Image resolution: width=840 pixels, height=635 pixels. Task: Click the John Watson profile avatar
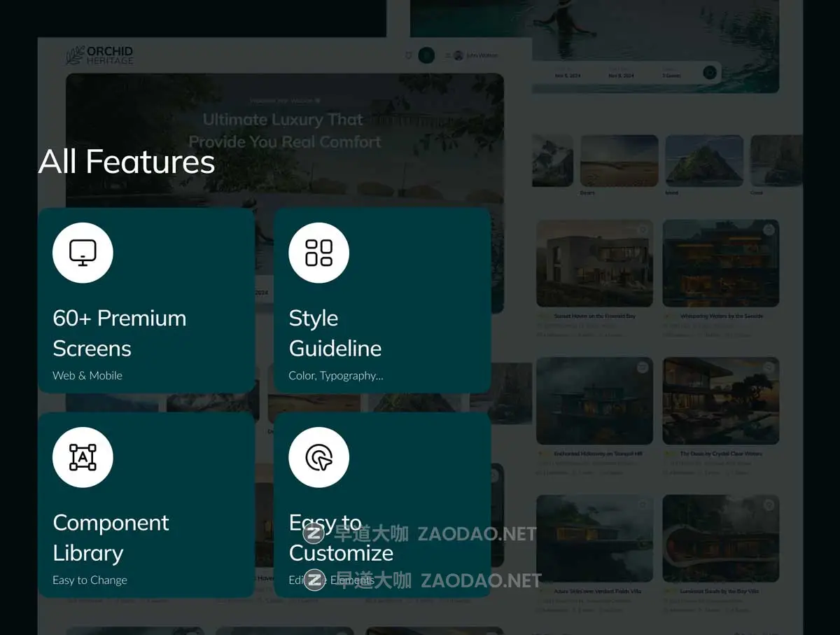click(458, 55)
